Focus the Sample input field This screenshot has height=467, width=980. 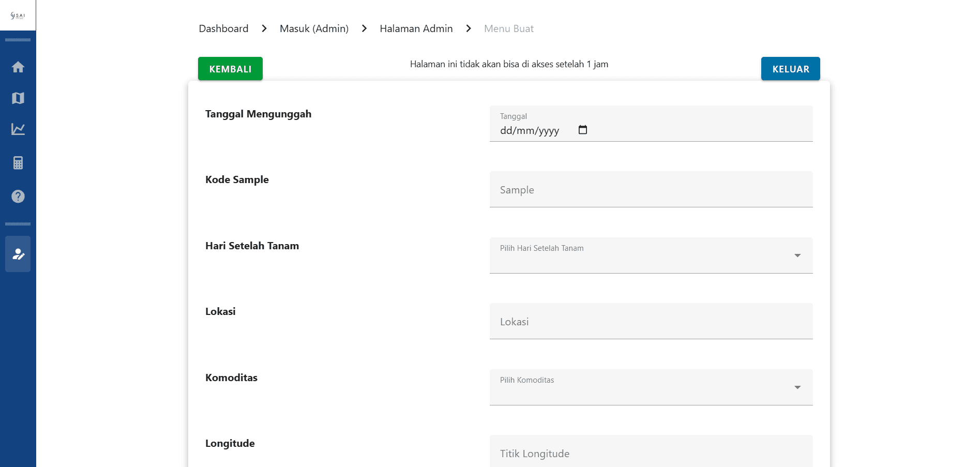click(651, 190)
